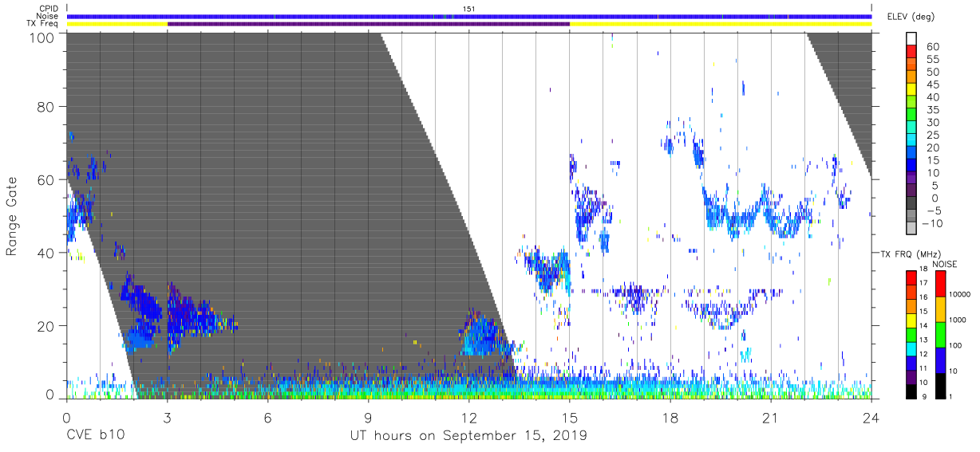980x452 pixels.
Task: Click the '100' value in the NOISE legend
Action: pyautogui.click(x=955, y=345)
